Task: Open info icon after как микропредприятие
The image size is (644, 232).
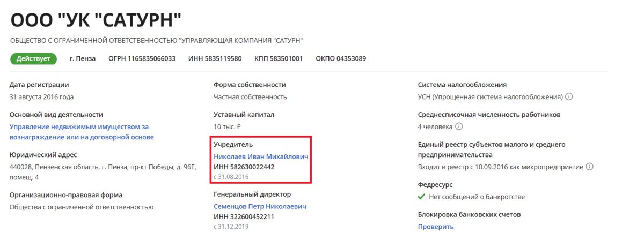Action: [x=590, y=167]
